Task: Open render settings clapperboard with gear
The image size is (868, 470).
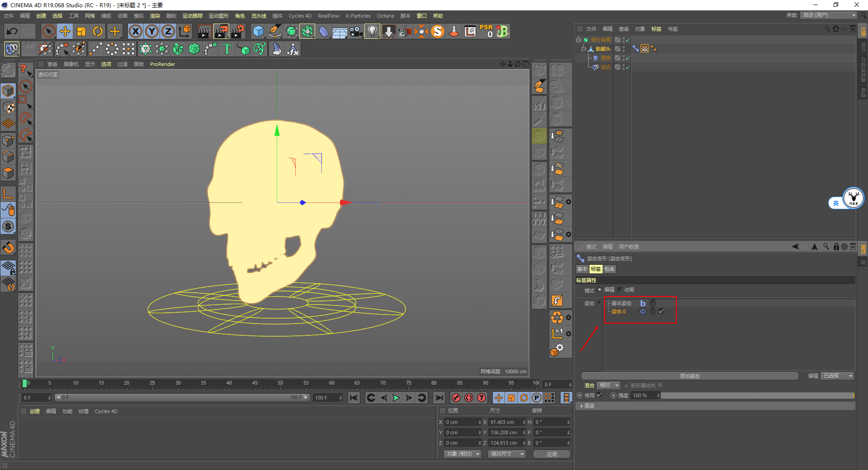Action: coord(238,31)
